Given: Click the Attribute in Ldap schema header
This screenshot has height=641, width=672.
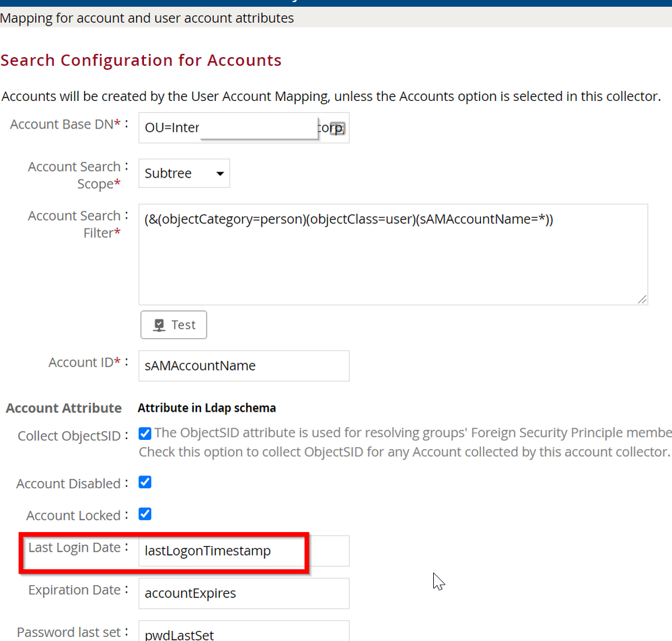Looking at the screenshot, I should [x=207, y=408].
